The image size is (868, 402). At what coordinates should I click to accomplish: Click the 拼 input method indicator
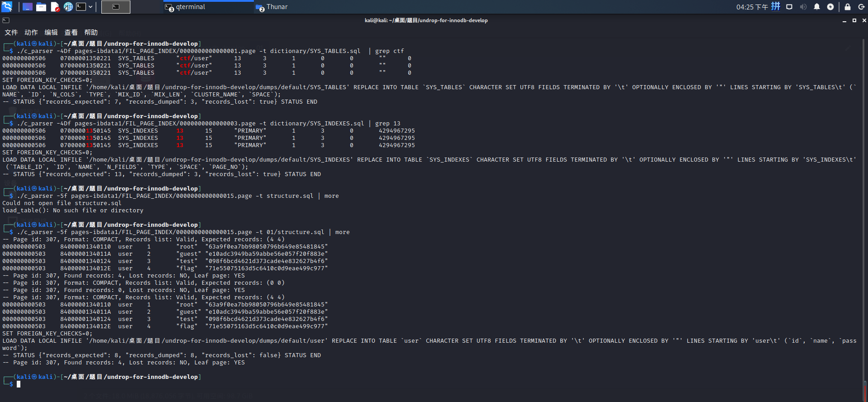776,6
